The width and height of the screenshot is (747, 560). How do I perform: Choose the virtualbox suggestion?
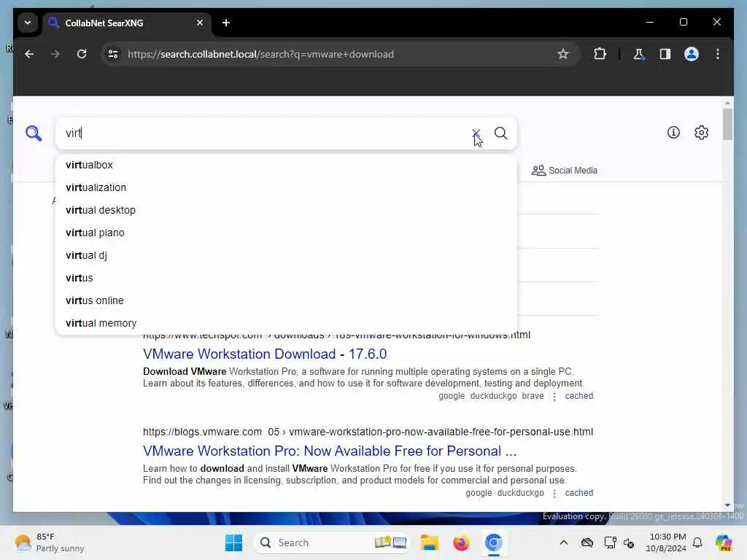pyautogui.click(x=286, y=165)
